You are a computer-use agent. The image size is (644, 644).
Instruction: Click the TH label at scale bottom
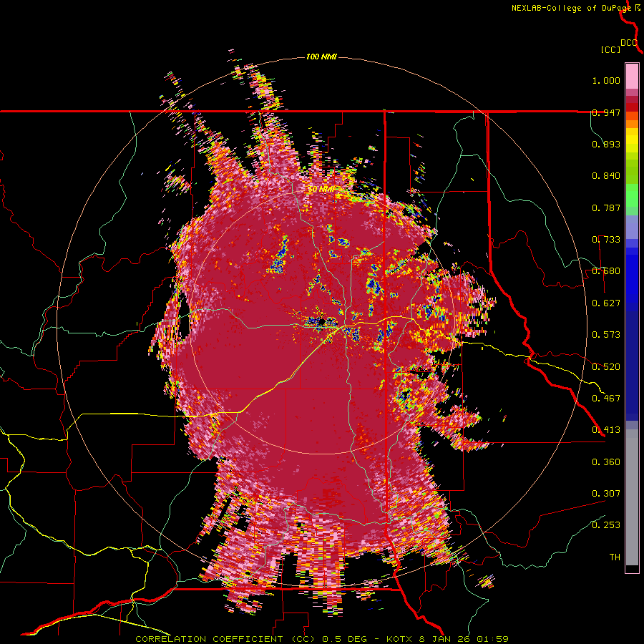click(x=615, y=557)
